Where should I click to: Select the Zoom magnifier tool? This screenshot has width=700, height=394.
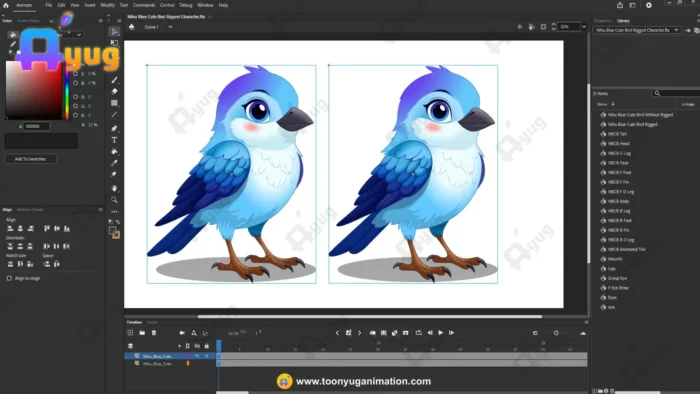click(114, 200)
